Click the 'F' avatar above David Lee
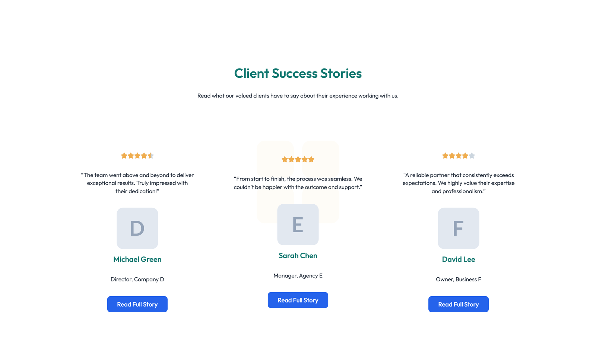Screen dimensions: 596x364 [458, 228]
